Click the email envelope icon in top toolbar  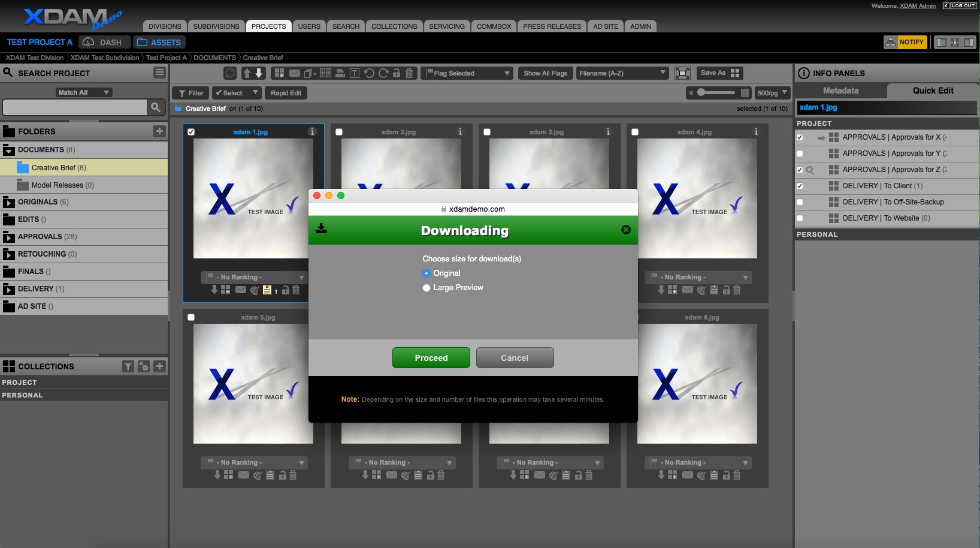[295, 73]
